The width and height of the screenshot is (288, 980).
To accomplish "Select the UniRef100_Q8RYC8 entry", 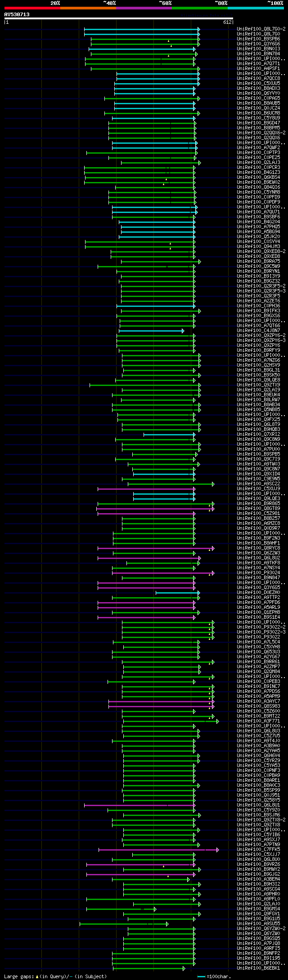I will coord(258,548).
